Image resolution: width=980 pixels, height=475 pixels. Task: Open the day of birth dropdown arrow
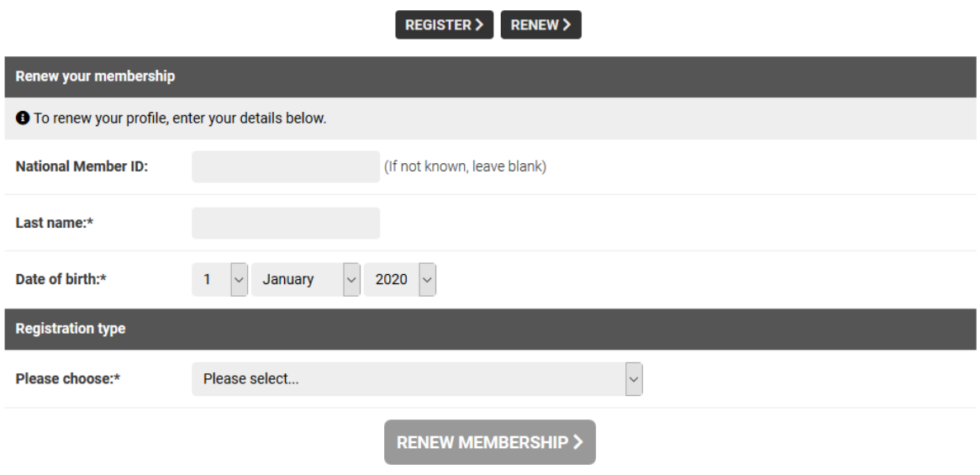click(x=239, y=279)
